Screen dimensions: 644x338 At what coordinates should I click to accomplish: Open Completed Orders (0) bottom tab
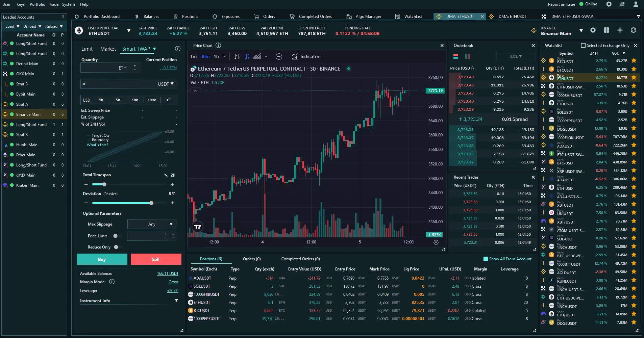pos(300,259)
